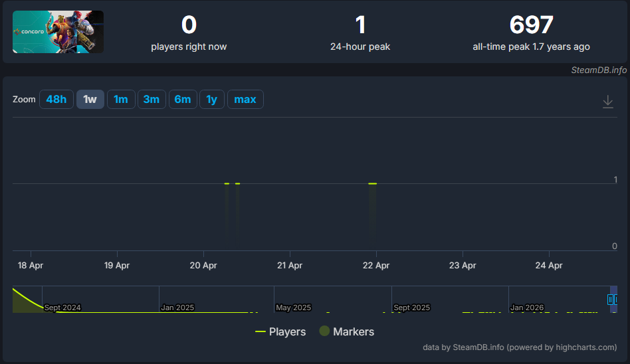The height and width of the screenshot is (364, 630).
Task: Click Sept 2024 label in navigator
Action: [62, 308]
